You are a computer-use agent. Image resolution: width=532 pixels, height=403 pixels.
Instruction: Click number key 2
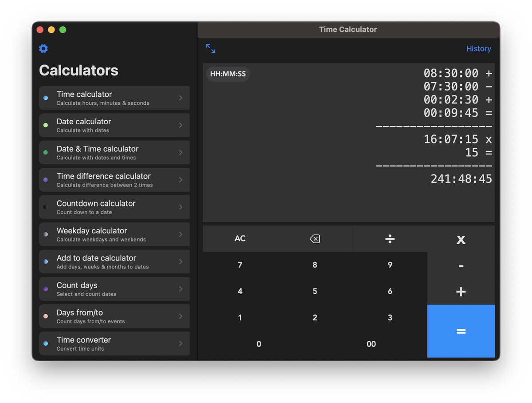coord(315,318)
